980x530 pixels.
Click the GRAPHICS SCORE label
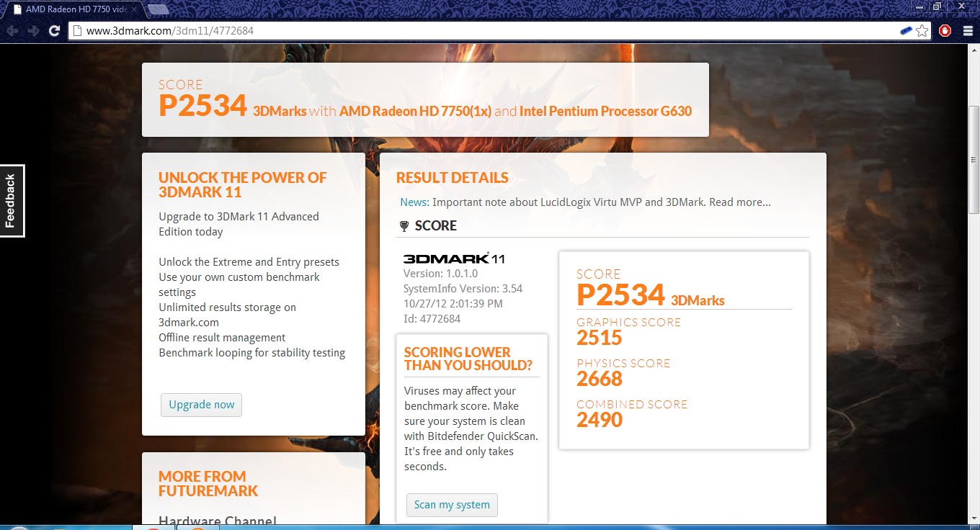click(628, 323)
